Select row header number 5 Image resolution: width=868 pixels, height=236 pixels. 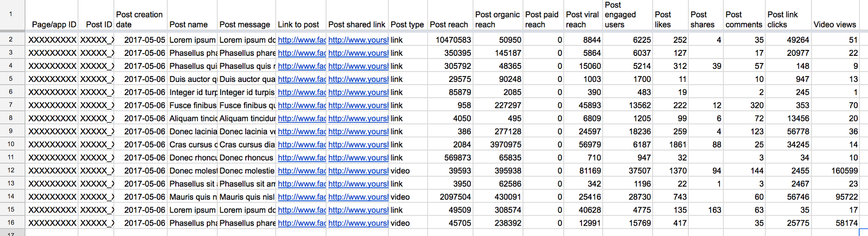click(11, 79)
